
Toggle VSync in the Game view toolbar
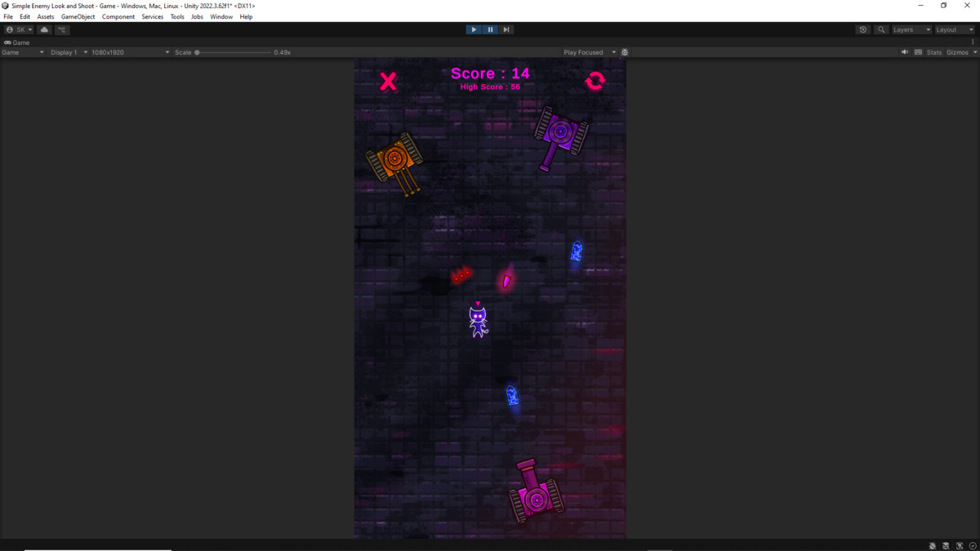917,51
